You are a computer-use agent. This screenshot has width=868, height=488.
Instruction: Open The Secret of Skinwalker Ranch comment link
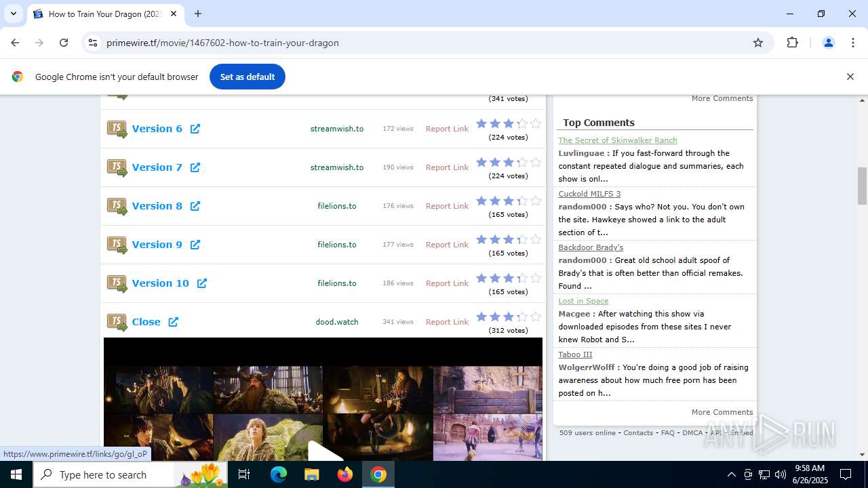[618, 140]
